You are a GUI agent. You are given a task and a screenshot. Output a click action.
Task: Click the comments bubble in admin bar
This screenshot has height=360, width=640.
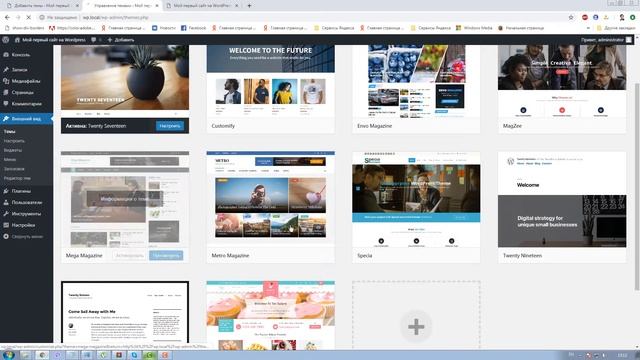coord(94,40)
